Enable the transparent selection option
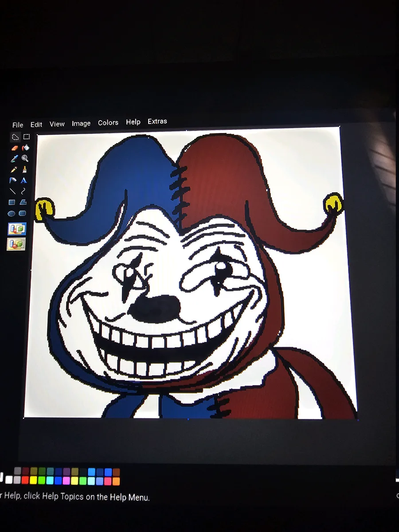399x532 pixels. [16, 244]
